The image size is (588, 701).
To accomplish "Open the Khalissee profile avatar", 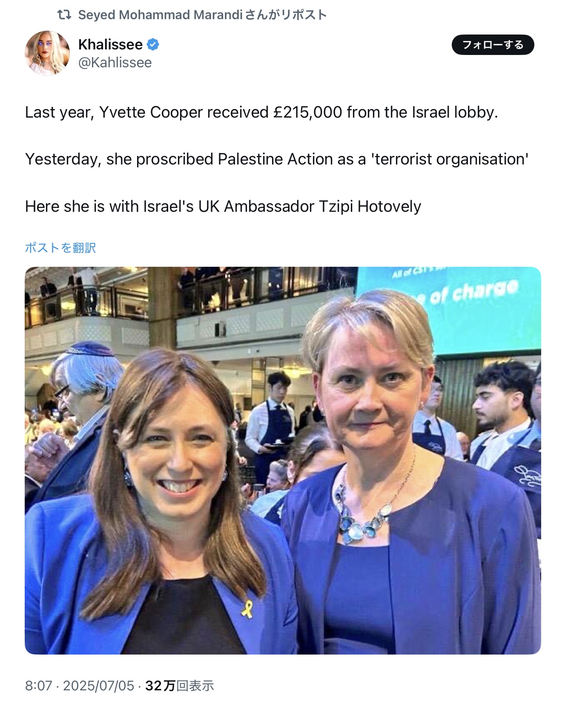I will pos(47,53).
